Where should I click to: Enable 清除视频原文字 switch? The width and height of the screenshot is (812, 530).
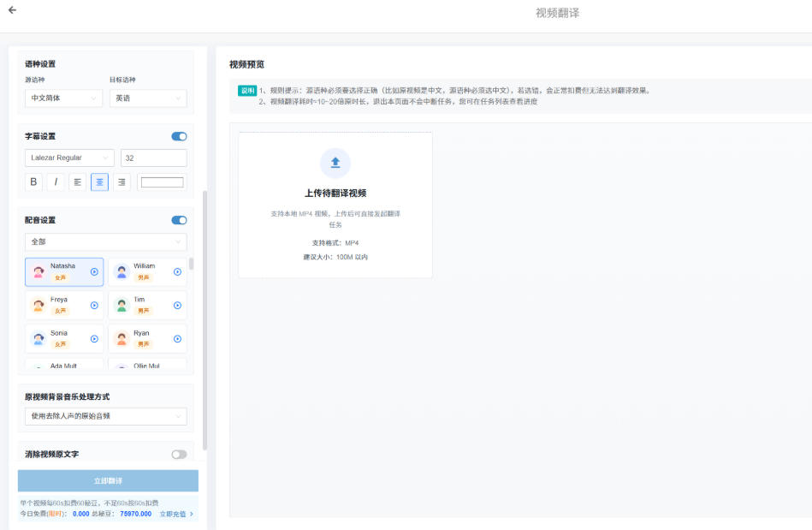[179, 455]
